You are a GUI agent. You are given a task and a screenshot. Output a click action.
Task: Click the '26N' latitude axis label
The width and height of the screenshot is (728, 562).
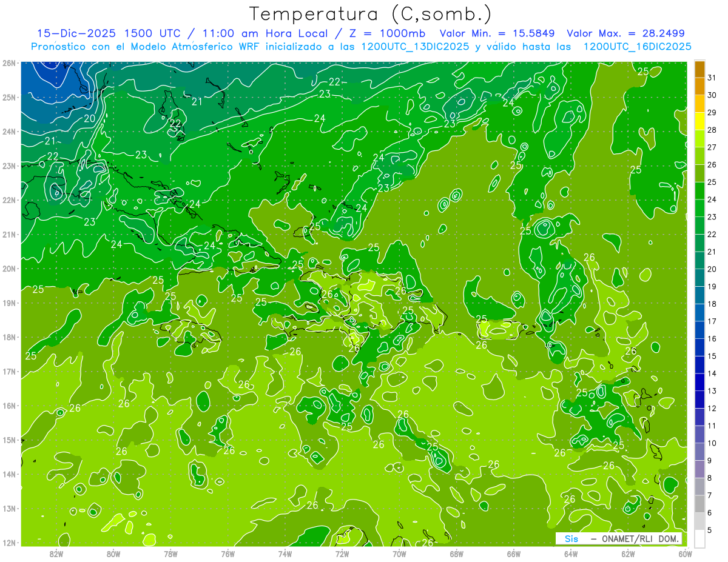tap(8, 63)
